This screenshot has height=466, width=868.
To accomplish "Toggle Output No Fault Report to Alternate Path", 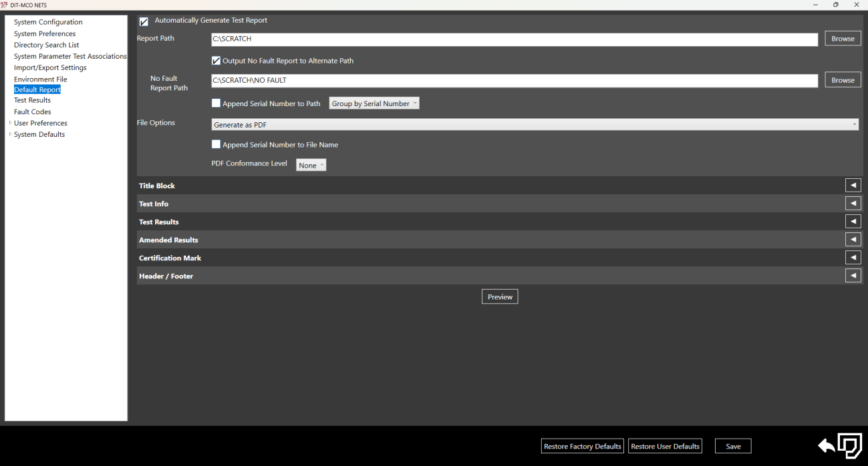I will tap(216, 61).
